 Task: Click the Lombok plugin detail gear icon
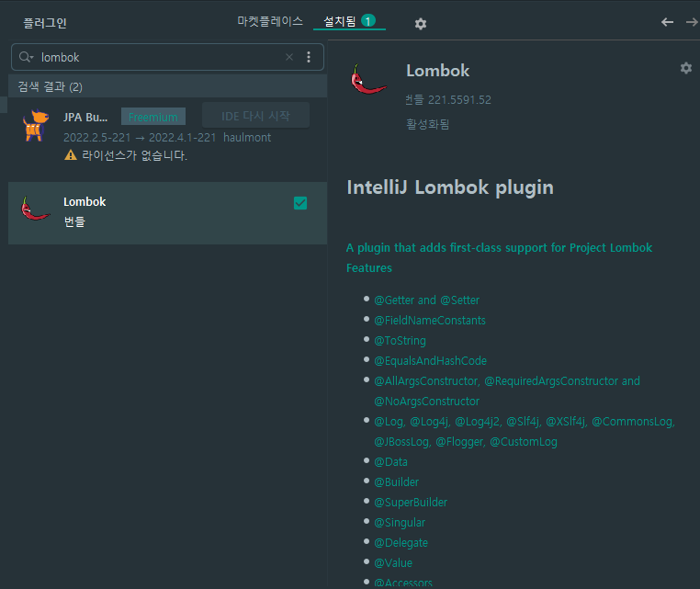[686, 68]
